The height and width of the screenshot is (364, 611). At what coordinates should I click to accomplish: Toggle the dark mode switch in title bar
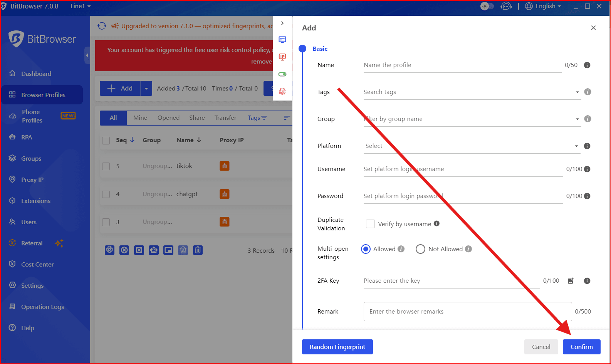pyautogui.click(x=487, y=6)
